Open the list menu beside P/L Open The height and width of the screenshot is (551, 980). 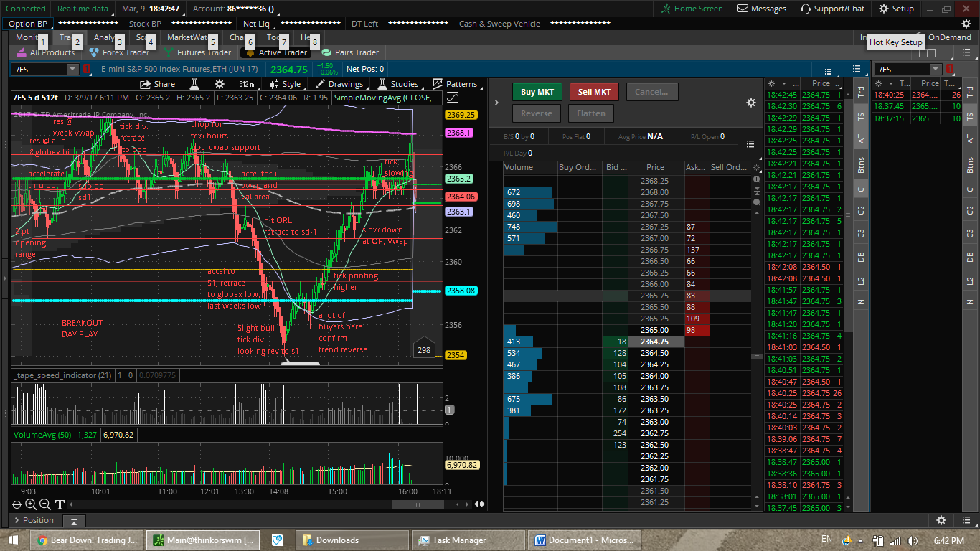pos(750,143)
